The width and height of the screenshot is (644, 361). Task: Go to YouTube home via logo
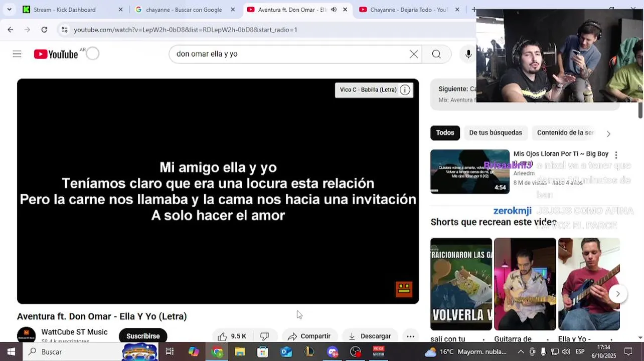[56, 54]
